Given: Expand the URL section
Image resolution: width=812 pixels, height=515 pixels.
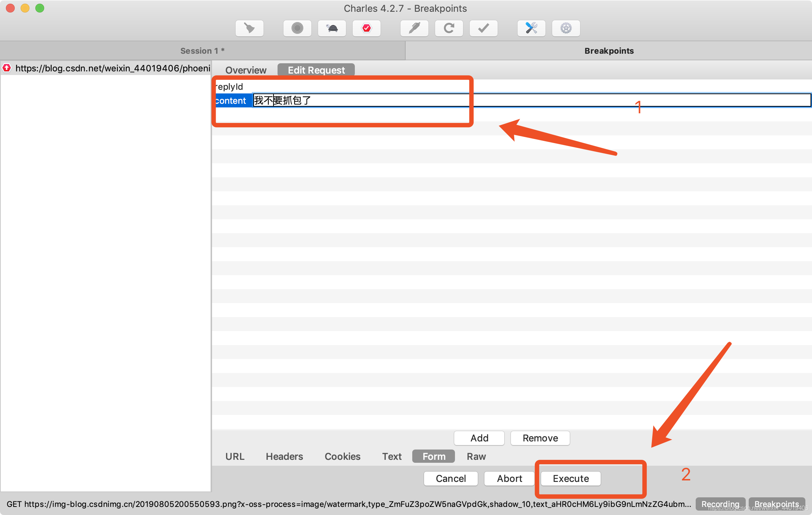Looking at the screenshot, I should pos(234,457).
